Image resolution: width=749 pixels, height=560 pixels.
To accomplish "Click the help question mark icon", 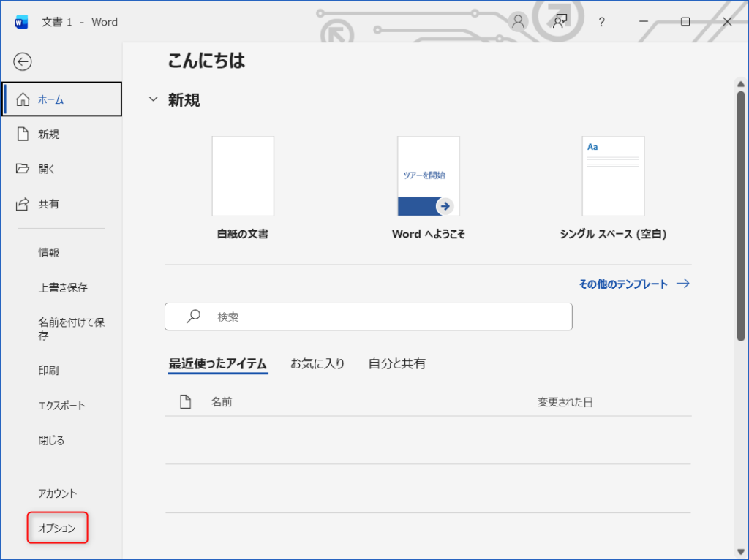I will tap(601, 22).
